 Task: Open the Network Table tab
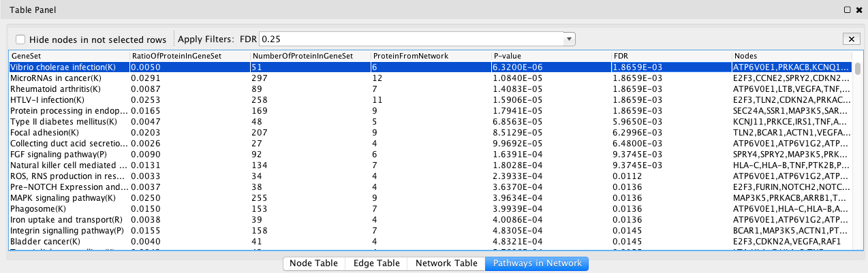click(446, 263)
